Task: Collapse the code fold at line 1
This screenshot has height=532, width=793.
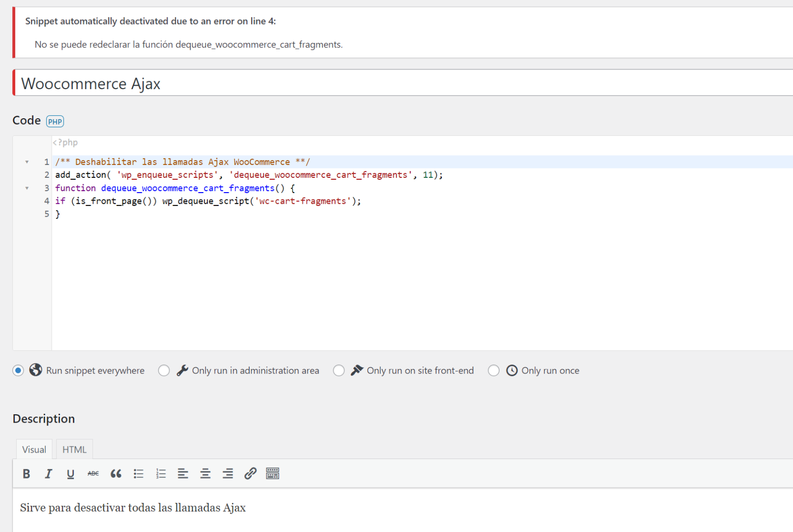Action: [x=27, y=162]
